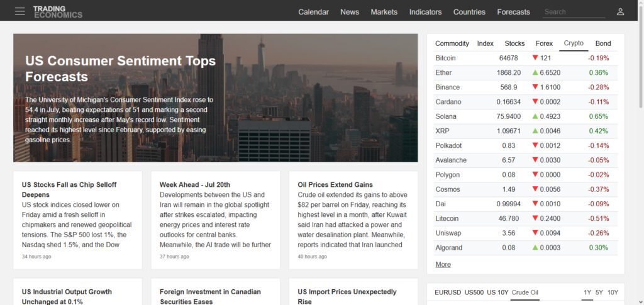The height and width of the screenshot is (305, 644).
Task: Open the Litecoin row link
Action: tap(447, 218)
